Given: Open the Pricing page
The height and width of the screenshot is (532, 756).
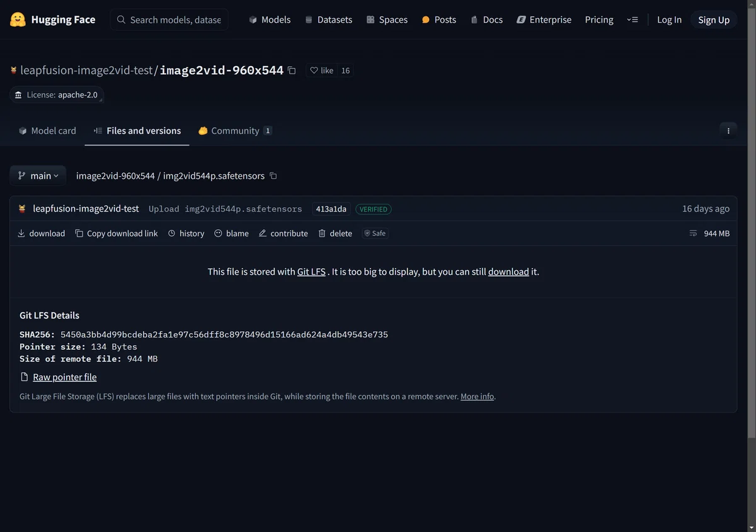Looking at the screenshot, I should click(x=599, y=20).
